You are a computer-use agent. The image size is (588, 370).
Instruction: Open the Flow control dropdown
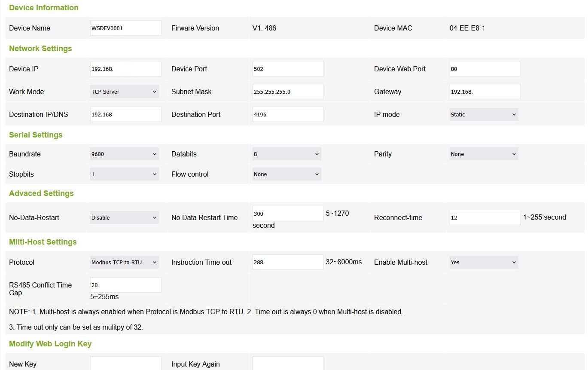pyautogui.click(x=286, y=174)
